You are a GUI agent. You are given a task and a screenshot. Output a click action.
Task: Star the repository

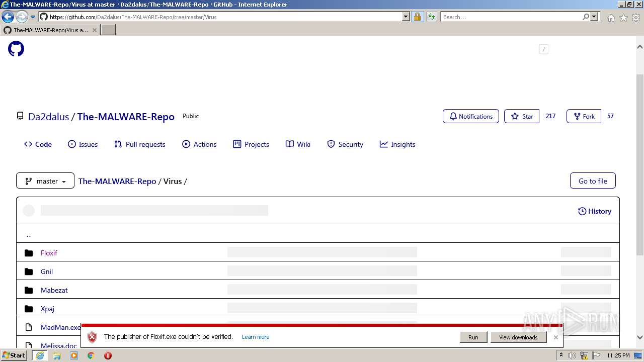[522, 116]
